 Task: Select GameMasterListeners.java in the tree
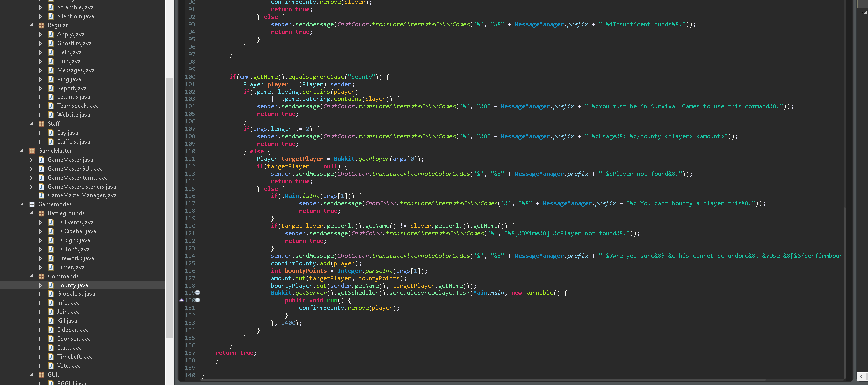pyautogui.click(x=82, y=187)
